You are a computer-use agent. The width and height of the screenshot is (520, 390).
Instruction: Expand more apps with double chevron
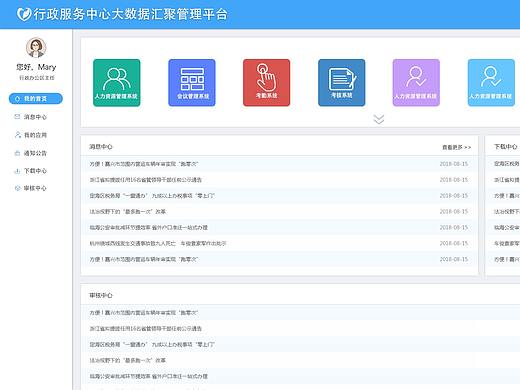click(x=379, y=119)
